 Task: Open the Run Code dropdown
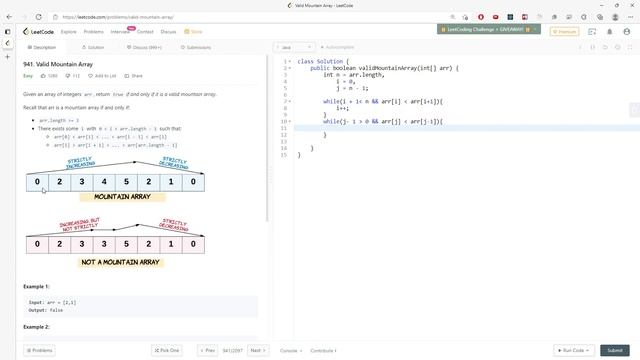(x=573, y=350)
